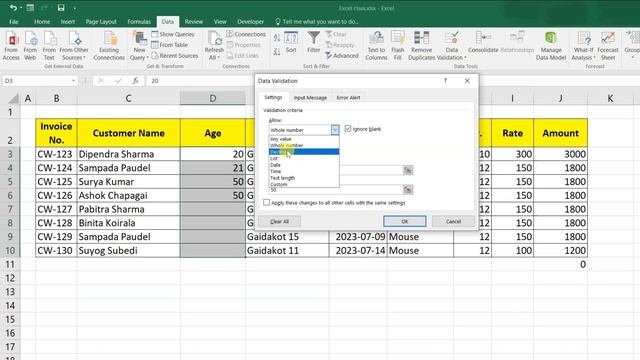Click Consolidate tool
Image resolution: width=640 pixels, height=360 pixels.
point(483,42)
